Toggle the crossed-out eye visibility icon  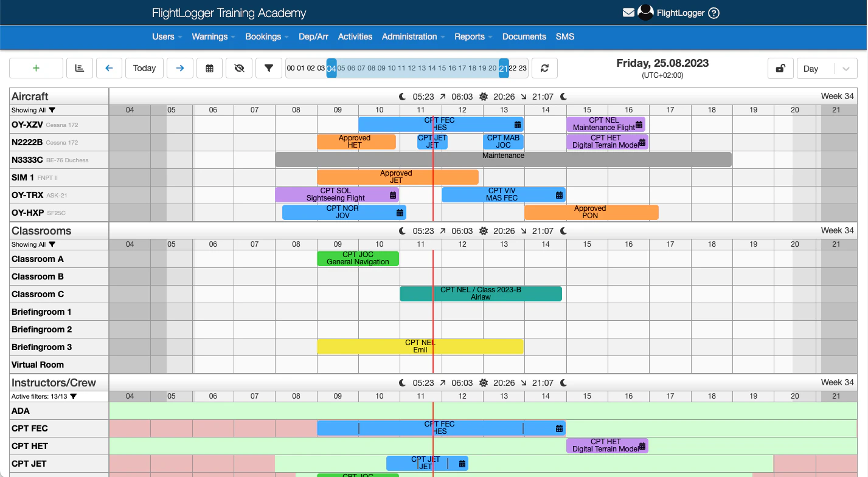(239, 68)
